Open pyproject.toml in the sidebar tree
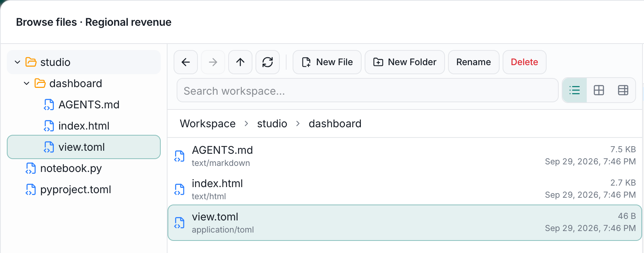 point(84,189)
